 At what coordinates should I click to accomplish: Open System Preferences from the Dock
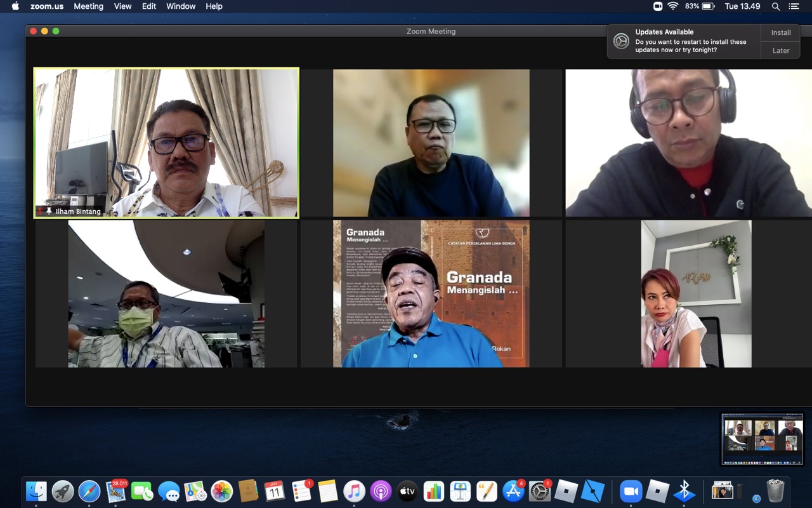point(540,491)
